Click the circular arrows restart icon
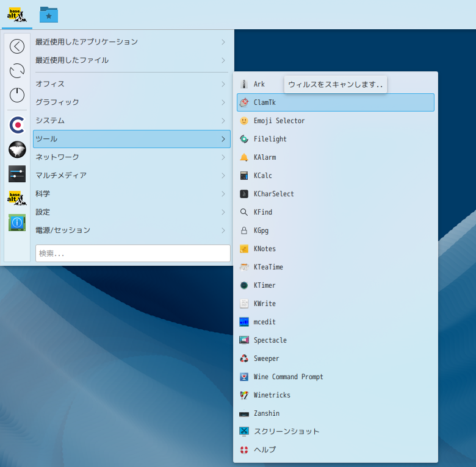The height and width of the screenshot is (467, 476). 17,71
